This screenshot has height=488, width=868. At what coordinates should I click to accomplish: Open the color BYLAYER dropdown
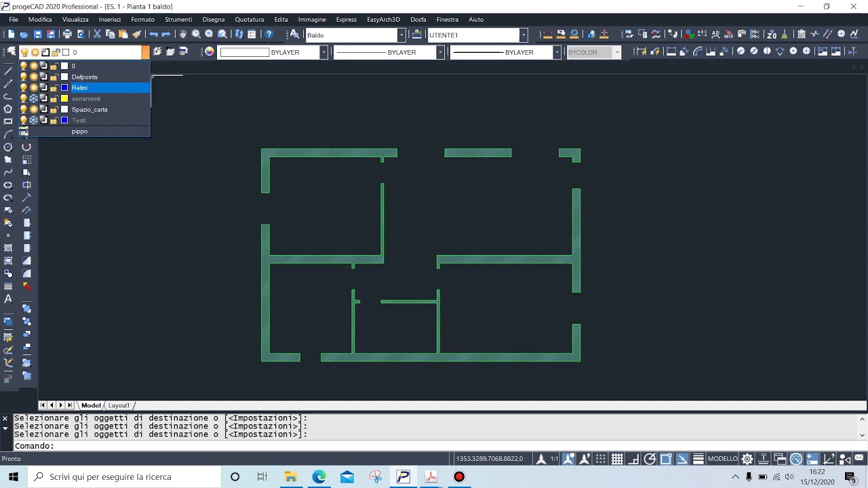tap(323, 52)
